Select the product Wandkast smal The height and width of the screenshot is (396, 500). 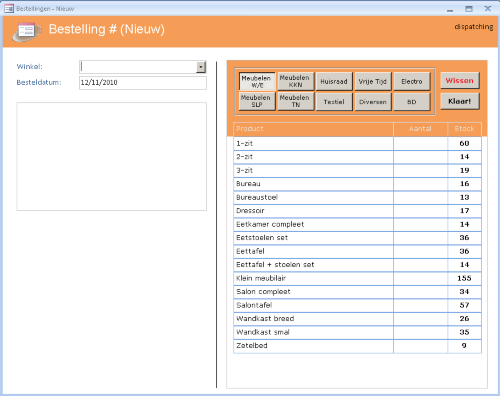(263, 333)
